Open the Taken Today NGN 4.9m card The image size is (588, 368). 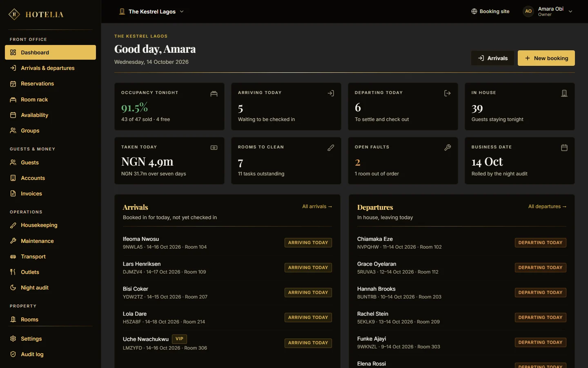169,161
